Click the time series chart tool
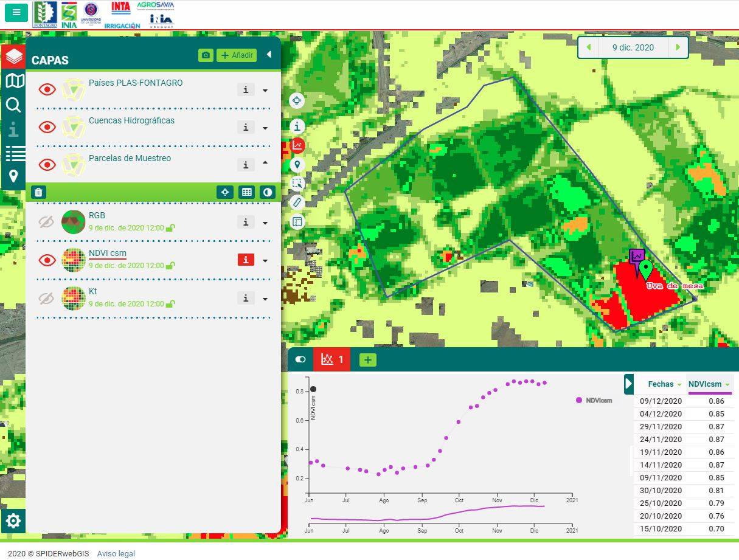The width and height of the screenshot is (739, 560). click(x=297, y=145)
